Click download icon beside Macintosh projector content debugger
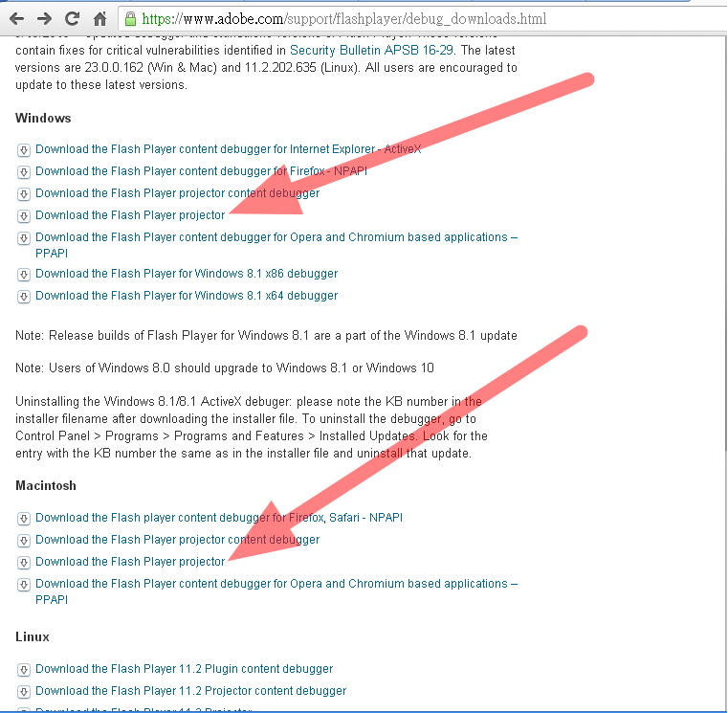The width and height of the screenshot is (728, 713). (24, 541)
